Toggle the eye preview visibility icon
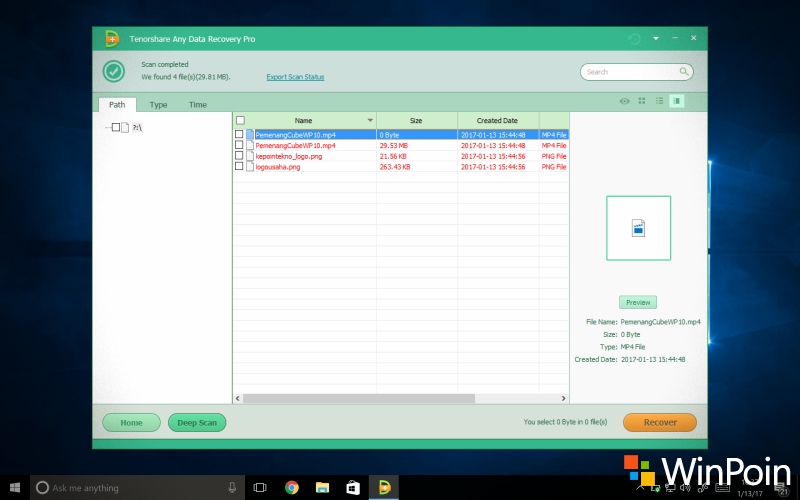 (x=624, y=101)
